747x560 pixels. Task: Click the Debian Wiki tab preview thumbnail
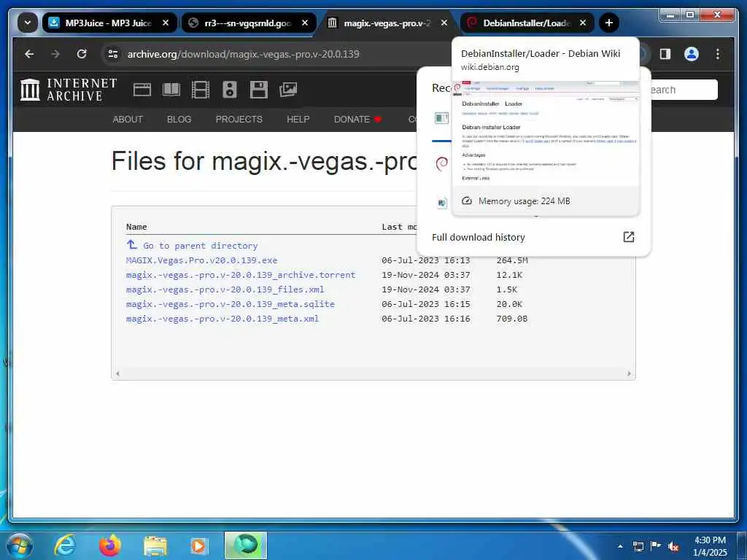click(545, 133)
